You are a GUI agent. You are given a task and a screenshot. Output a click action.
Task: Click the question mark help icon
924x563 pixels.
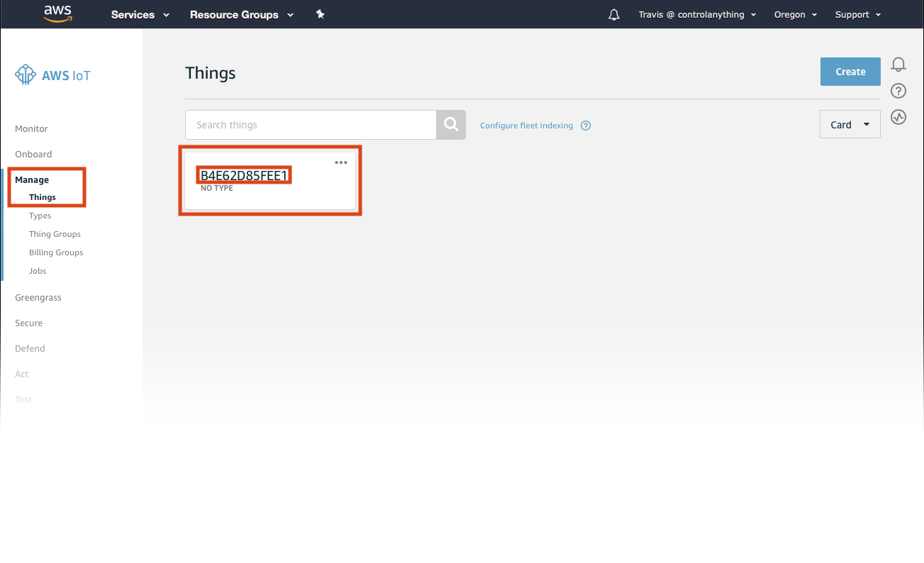point(898,91)
